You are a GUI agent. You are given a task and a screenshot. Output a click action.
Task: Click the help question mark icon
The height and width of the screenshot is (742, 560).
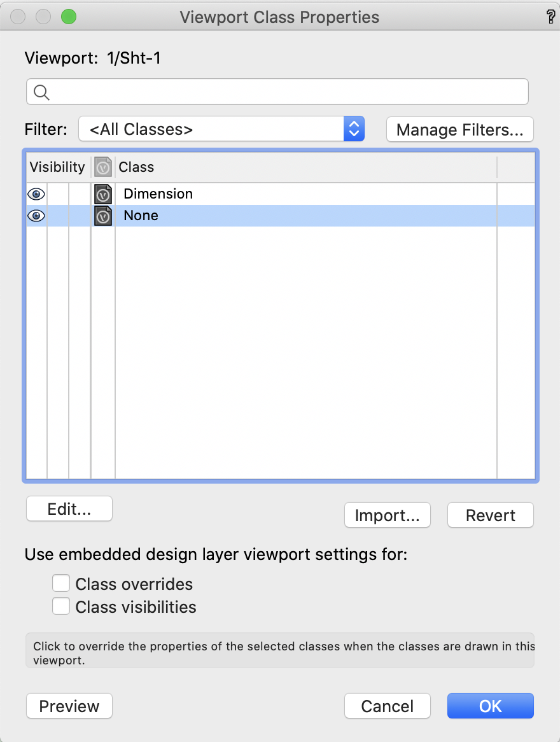pos(550,17)
